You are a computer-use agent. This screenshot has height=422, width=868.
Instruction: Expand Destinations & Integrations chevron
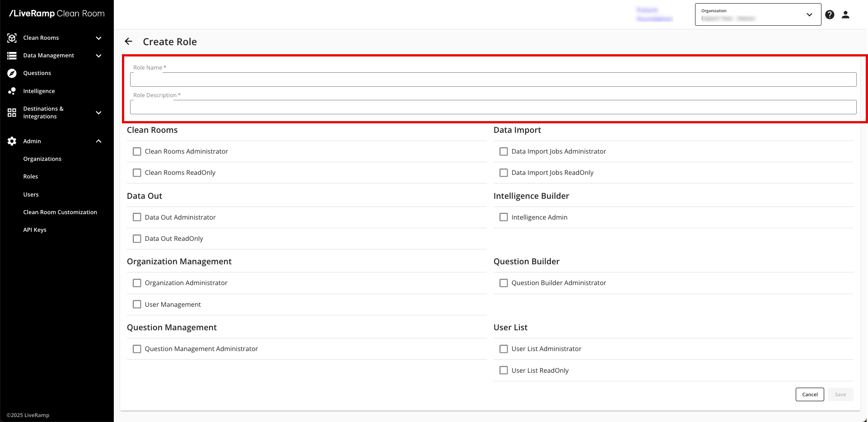click(x=98, y=113)
